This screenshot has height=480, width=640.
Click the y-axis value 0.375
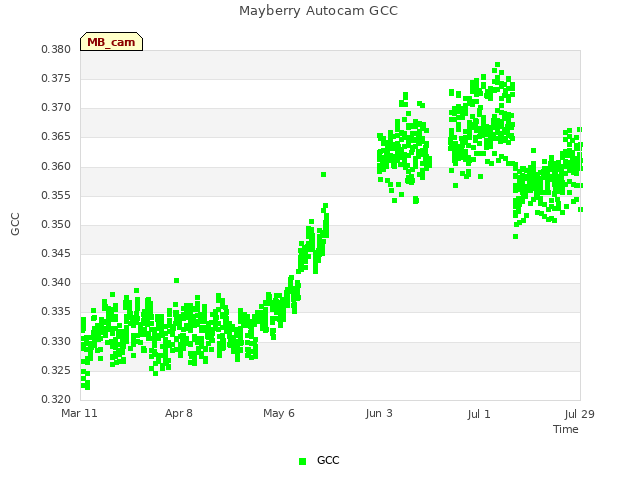pos(56,78)
